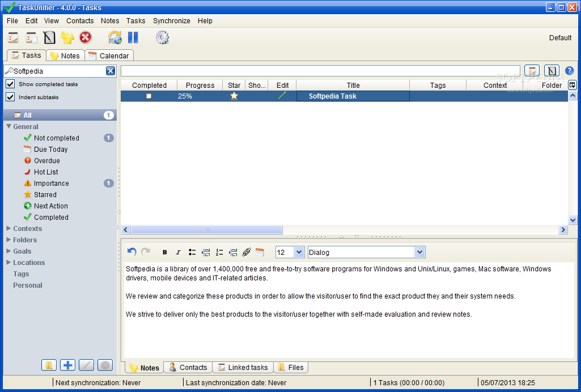Undo the last note edit
Image resolution: width=581 pixels, height=392 pixels.
point(132,252)
